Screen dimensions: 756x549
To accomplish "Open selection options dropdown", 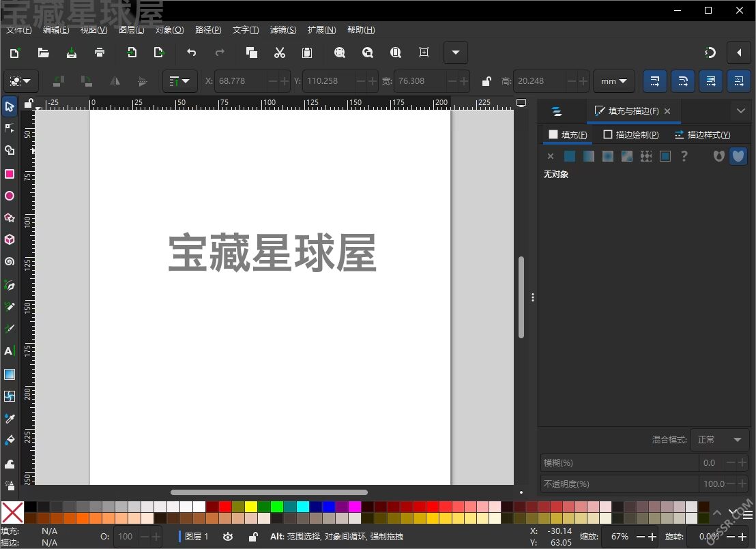I will tap(20, 81).
